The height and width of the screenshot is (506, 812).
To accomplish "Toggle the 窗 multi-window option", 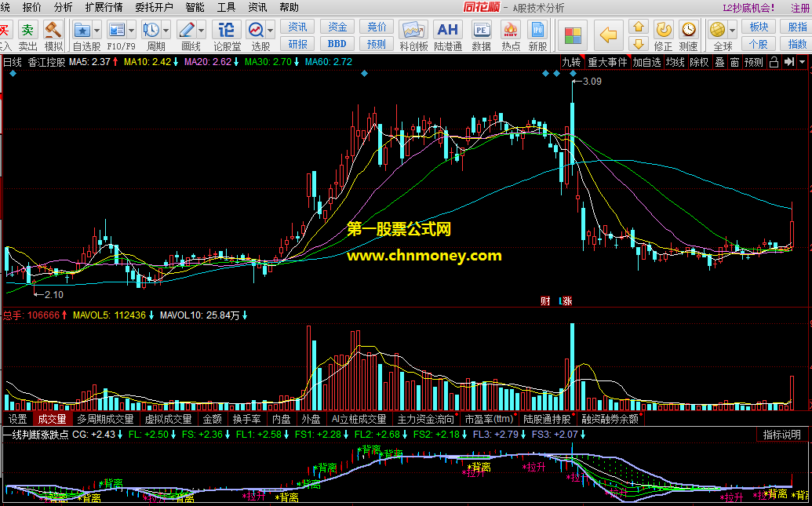I will 734,62.
